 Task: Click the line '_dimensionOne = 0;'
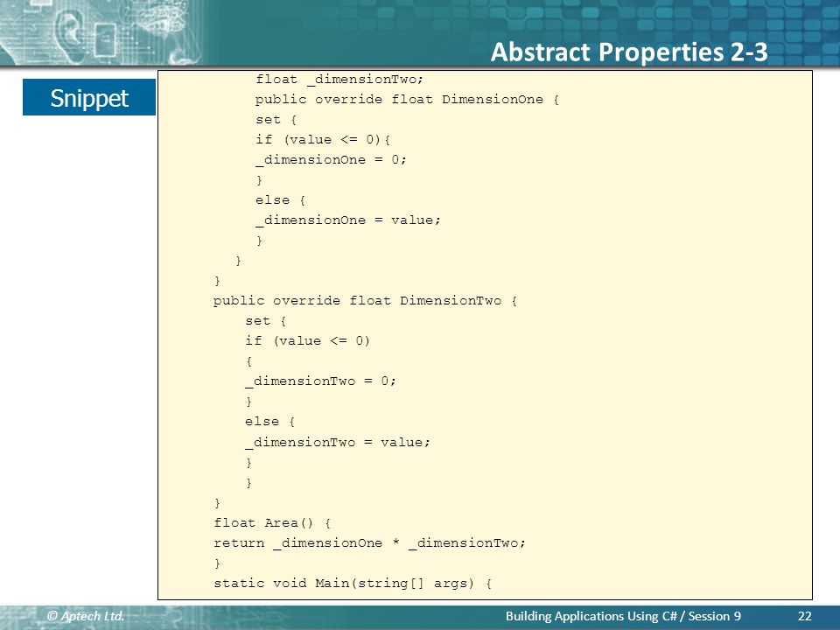(x=331, y=159)
